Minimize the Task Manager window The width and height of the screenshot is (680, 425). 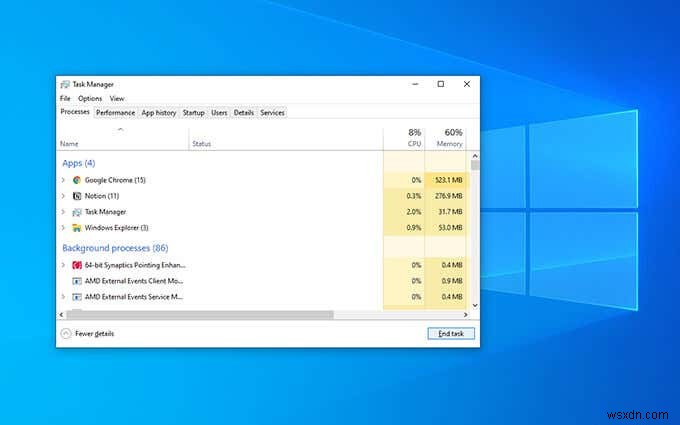coord(415,84)
